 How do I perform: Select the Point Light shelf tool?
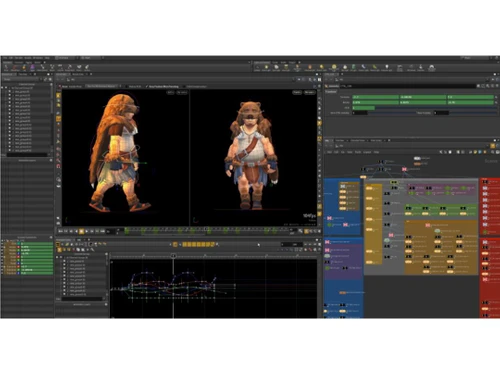point(266,68)
